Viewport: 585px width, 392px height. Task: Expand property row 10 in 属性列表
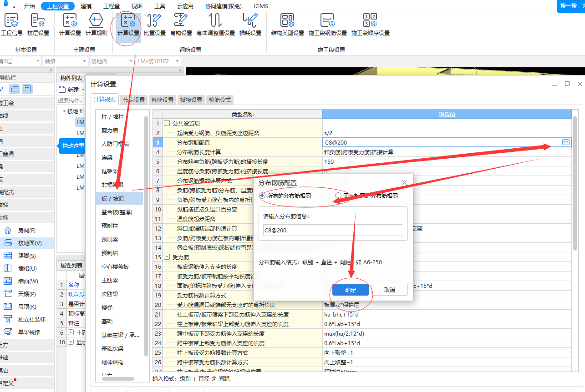point(71,342)
